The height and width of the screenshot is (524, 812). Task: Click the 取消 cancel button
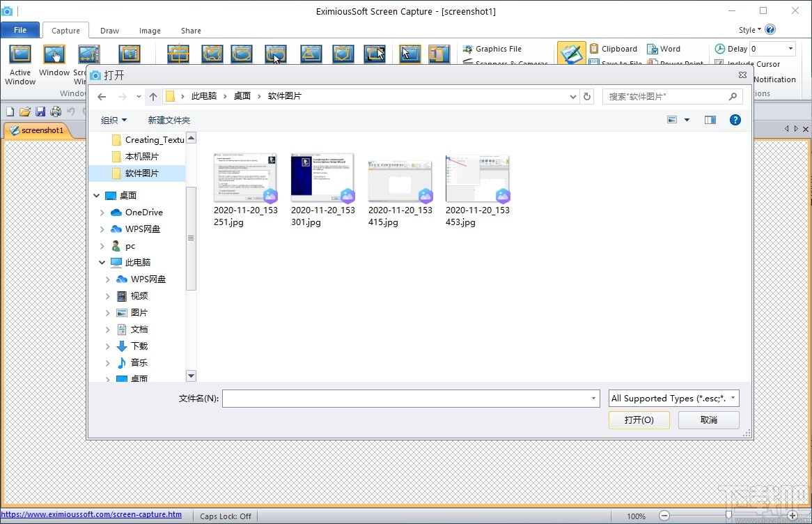(x=708, y=419)
